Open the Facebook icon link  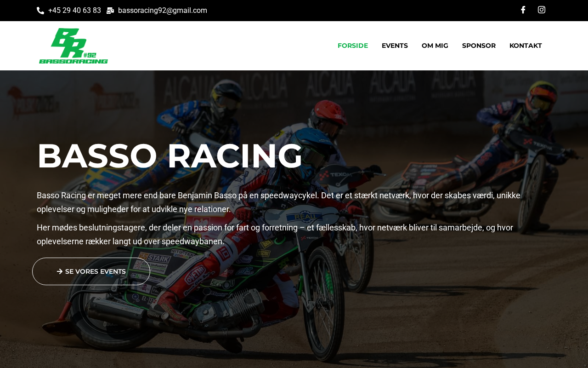(523, 10)
